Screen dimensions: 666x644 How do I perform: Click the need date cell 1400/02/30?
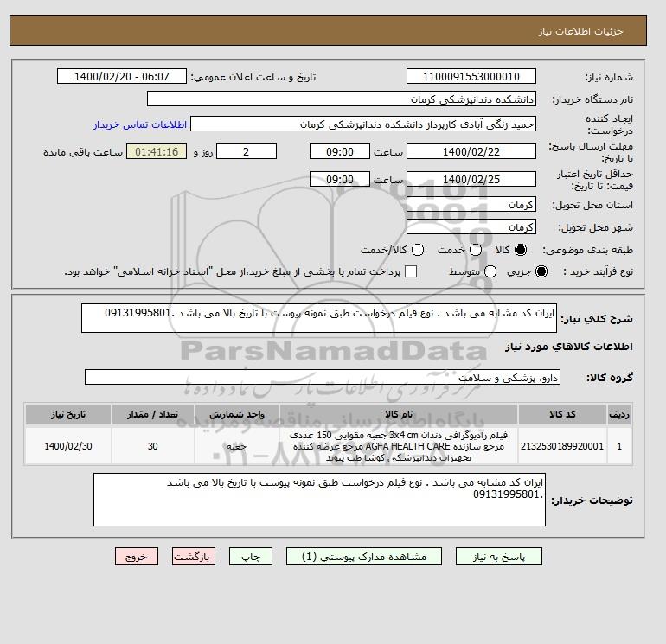[68, 446]
